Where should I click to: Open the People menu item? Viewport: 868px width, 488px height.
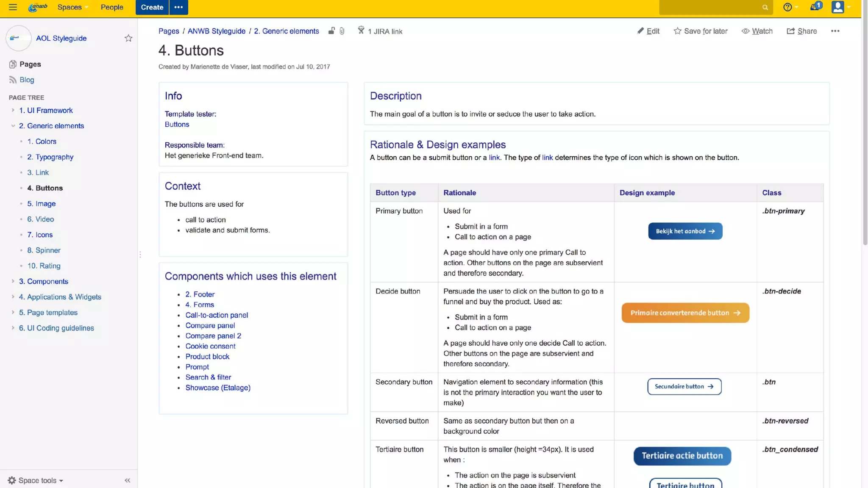pos(112,7)
